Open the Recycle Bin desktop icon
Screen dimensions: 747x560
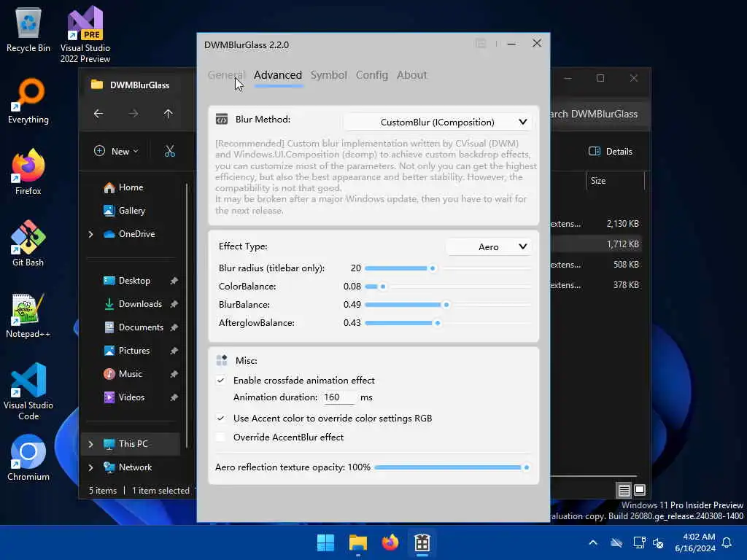click(x=28, y=29)
